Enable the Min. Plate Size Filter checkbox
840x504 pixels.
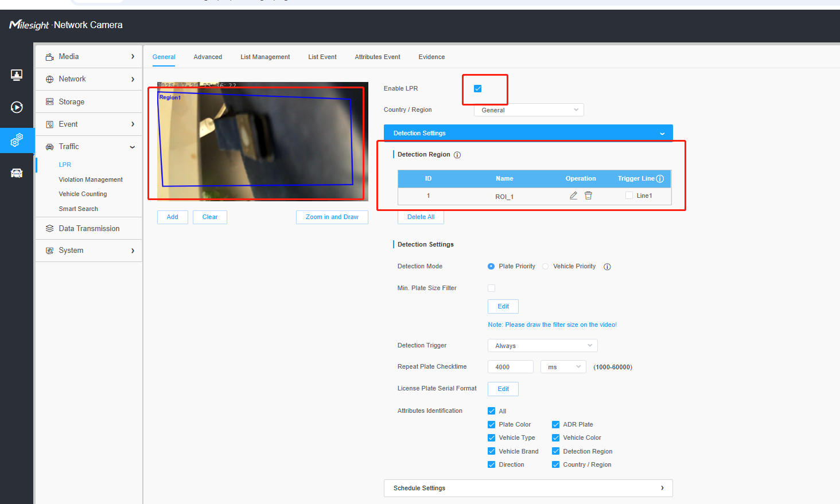coord(491,288)
